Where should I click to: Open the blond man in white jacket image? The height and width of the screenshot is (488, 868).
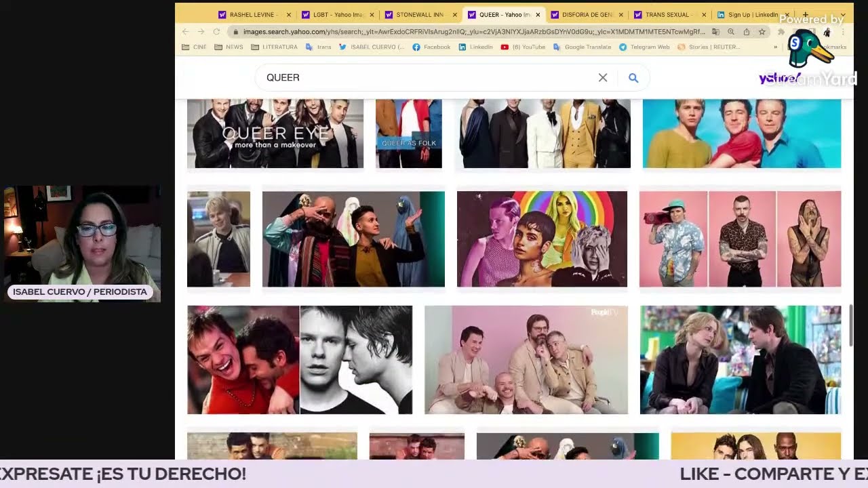coord(218,239)
